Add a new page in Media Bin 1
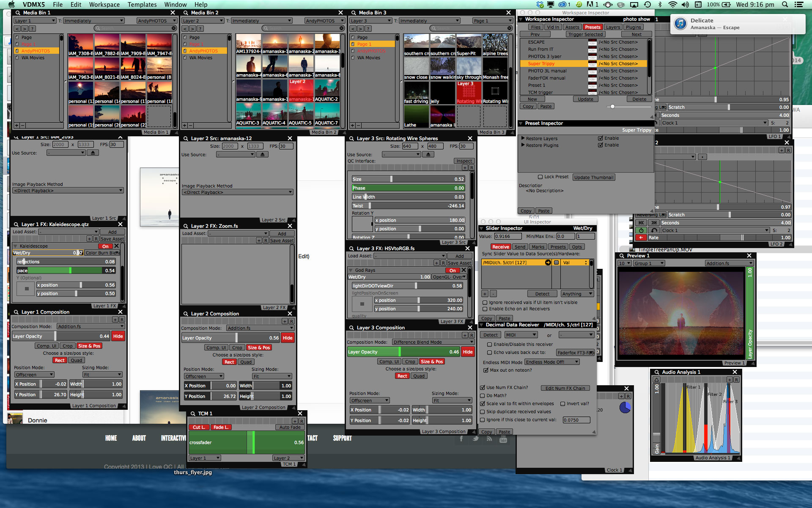Screen dimensions: 812x508 [x=17, y=125]
